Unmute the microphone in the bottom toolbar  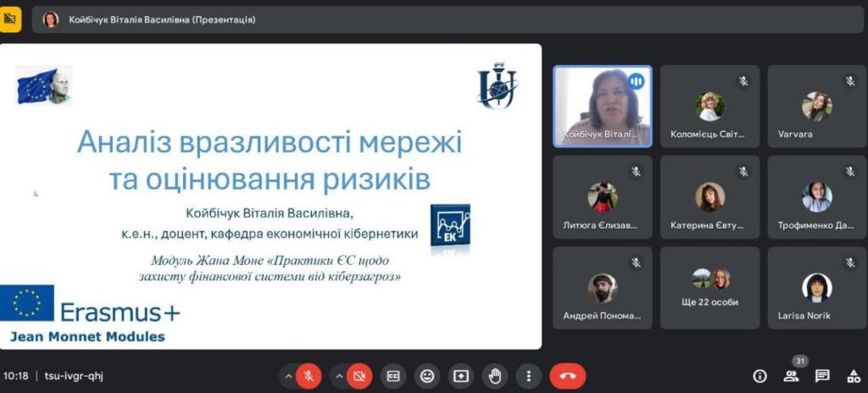309,375
